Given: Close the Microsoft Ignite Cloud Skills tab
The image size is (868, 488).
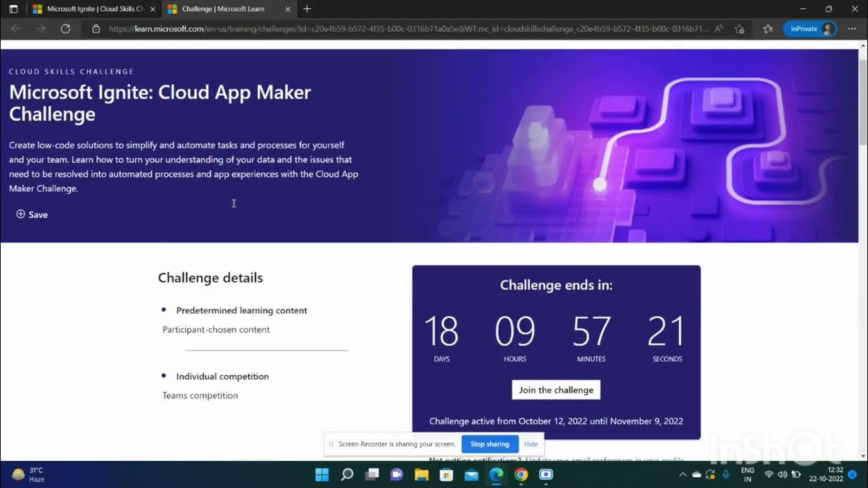Looking at the screenshot, I should click(x=153, y=9).
